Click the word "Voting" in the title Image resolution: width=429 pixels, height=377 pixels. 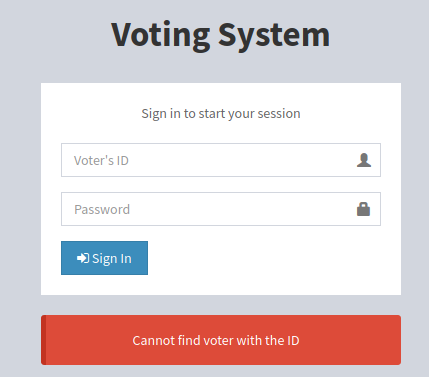161,36
